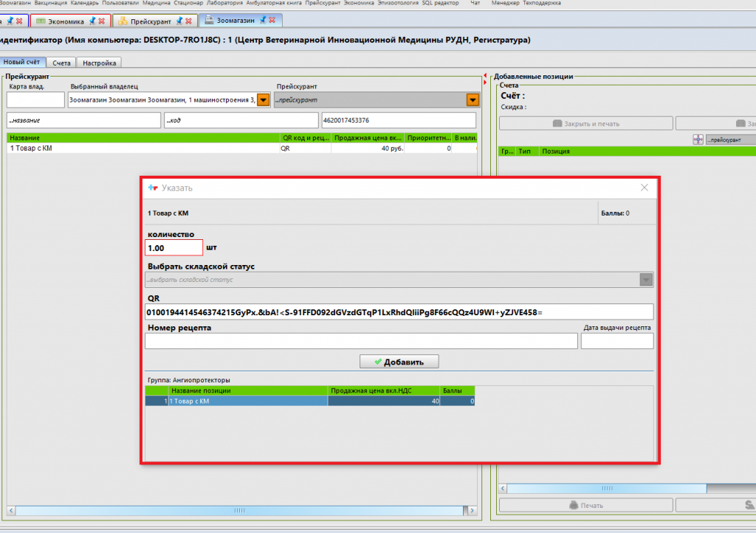Click the Печать button at bottom
Viewport: 756px width, 533px height.
point(585,506)
